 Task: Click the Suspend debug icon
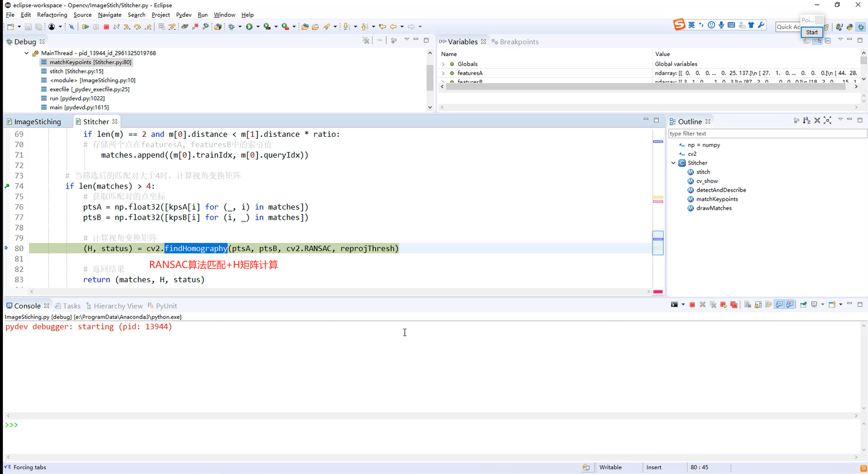(x=96, y=27)
